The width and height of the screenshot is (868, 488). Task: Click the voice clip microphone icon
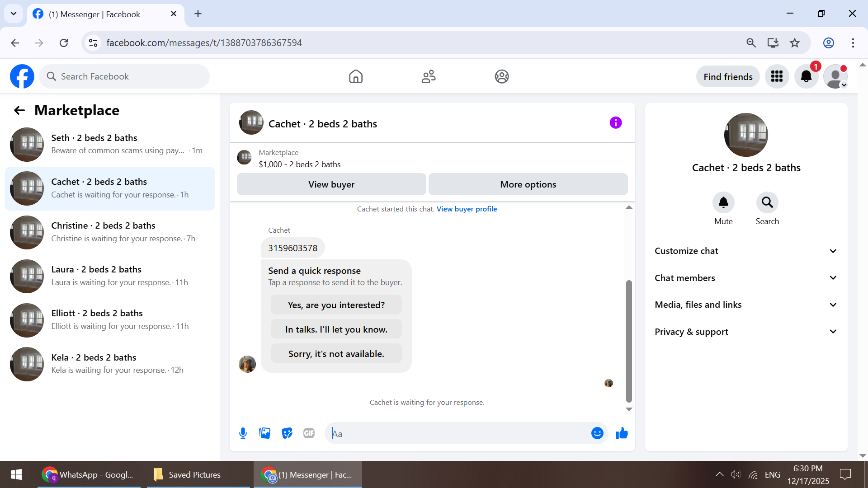tap(243, 433)
